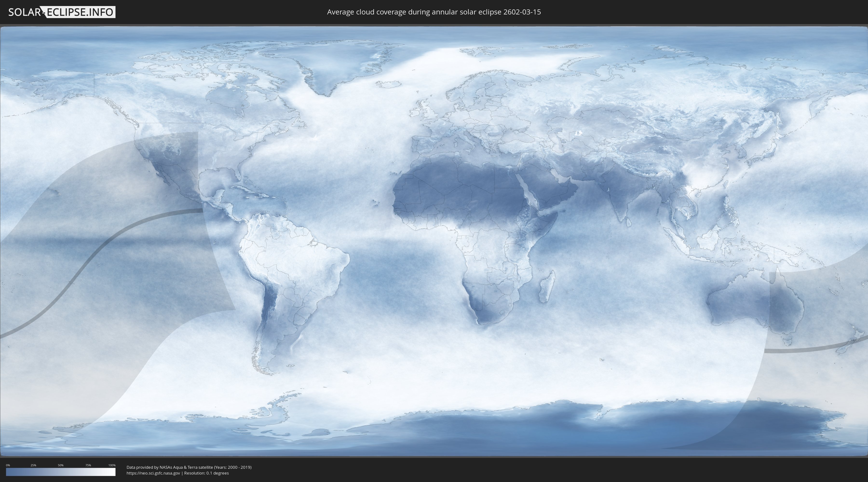Click the 0% legend label

point(8,465)
